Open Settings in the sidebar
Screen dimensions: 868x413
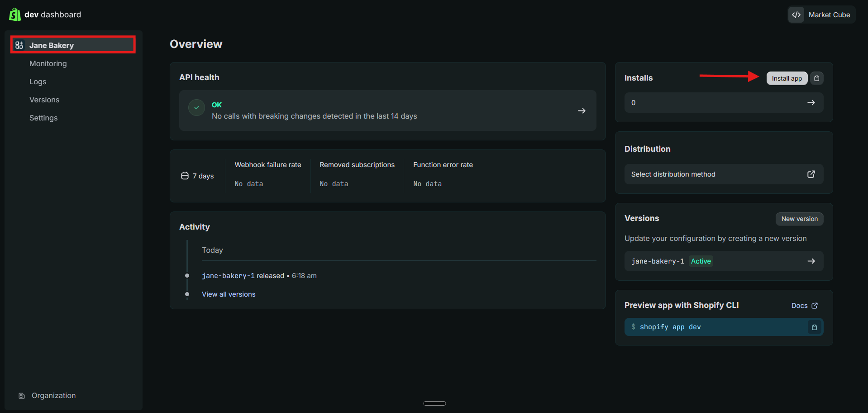pos(43,118)
